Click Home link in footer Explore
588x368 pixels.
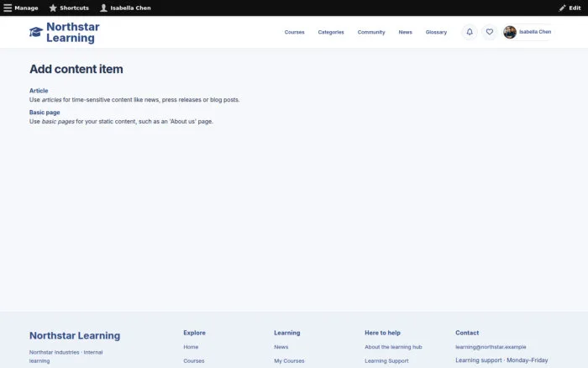(x=191, y=347)
